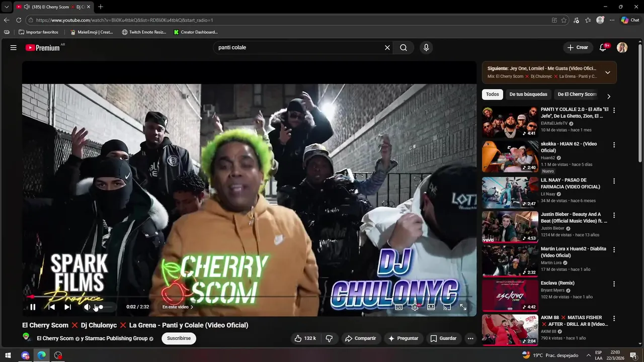Image resolution: width=644 pixels, height=362 pixels.
Task: Enter full screen mode
Action: 463,307
